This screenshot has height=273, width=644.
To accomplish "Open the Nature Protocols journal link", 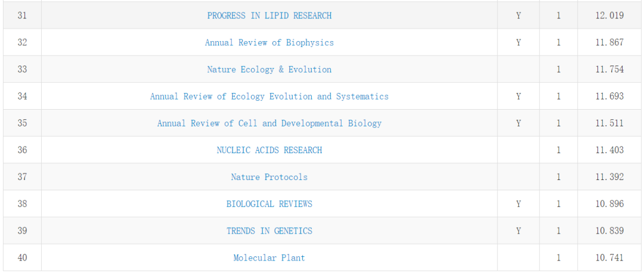I will (x=270, y=177).
